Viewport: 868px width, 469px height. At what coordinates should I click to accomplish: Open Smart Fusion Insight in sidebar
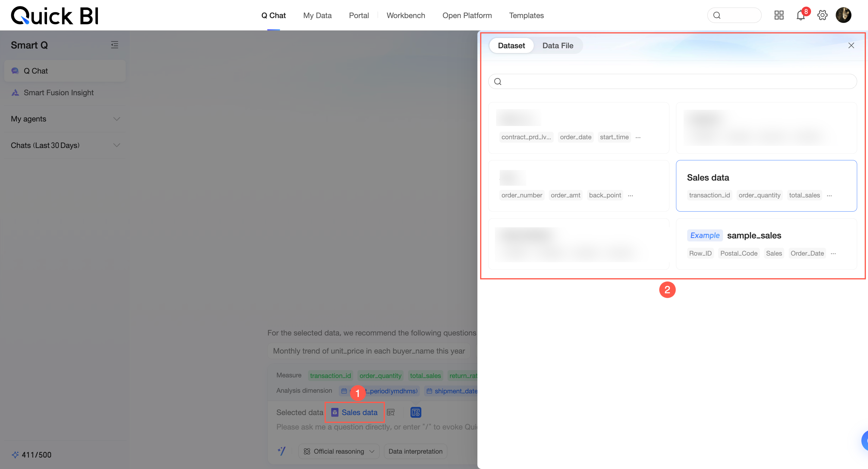pos(59,93)
